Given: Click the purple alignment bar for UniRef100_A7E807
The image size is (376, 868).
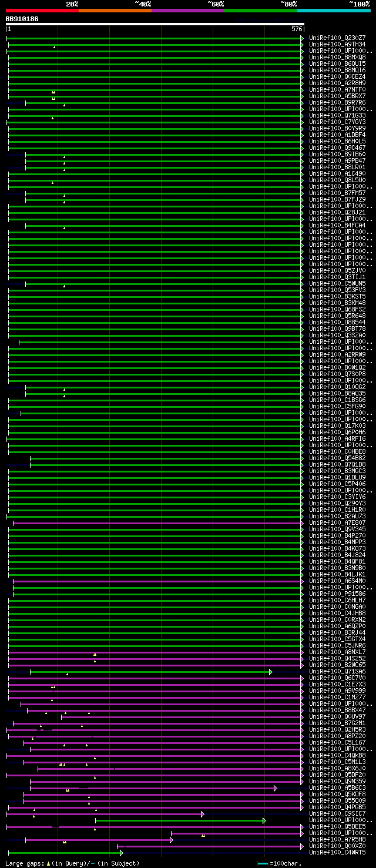Looking at the screenshot, I should [157, 522].
